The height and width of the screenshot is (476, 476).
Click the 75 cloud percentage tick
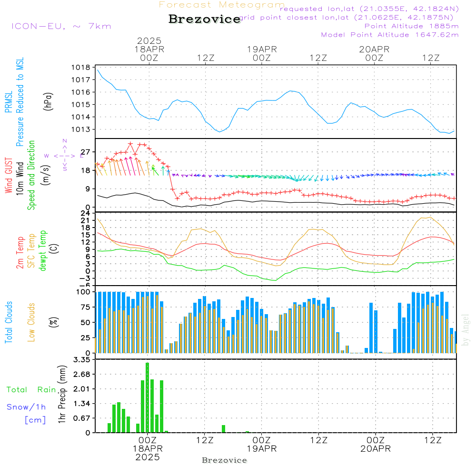[85, 307]
